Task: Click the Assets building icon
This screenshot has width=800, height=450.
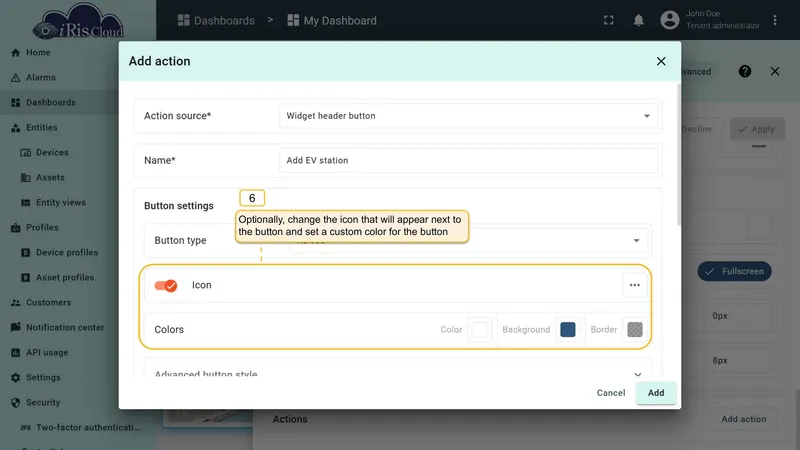Action: click(26, 178)
